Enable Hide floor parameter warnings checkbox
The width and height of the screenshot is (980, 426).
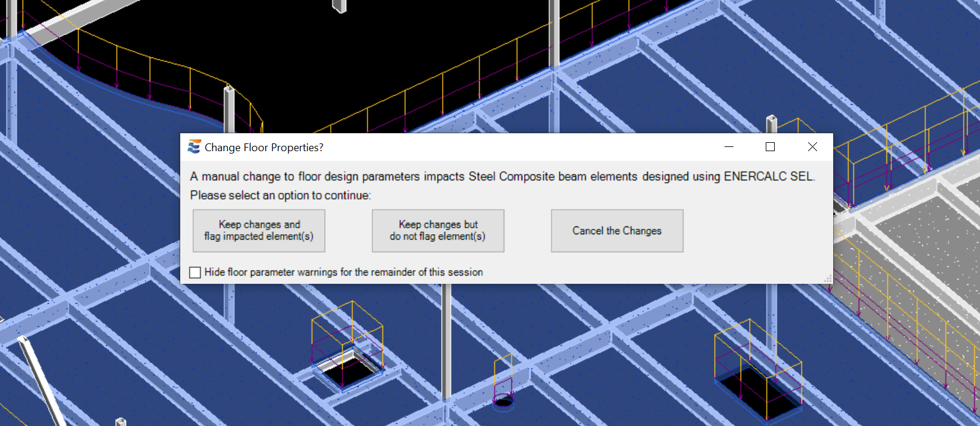tap(195, 272)
